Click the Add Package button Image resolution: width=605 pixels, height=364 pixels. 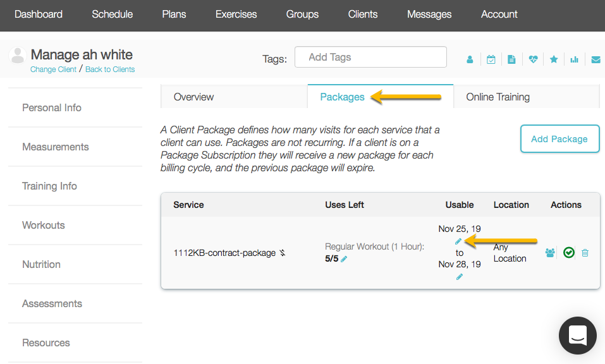(x=559, y=138)
